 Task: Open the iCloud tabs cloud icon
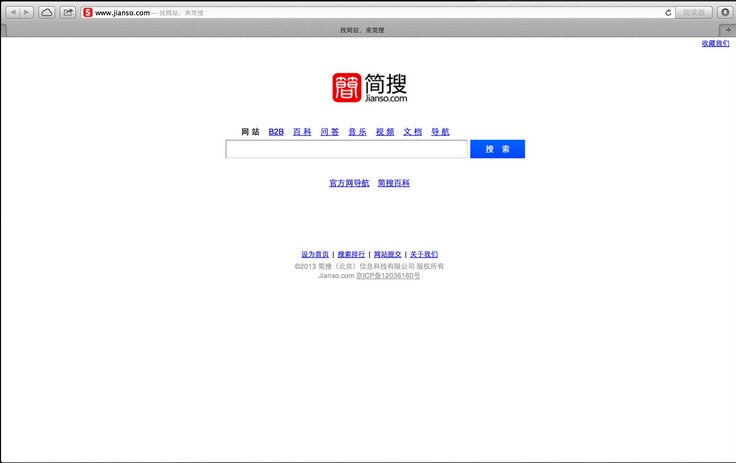(x=46, y=13)
